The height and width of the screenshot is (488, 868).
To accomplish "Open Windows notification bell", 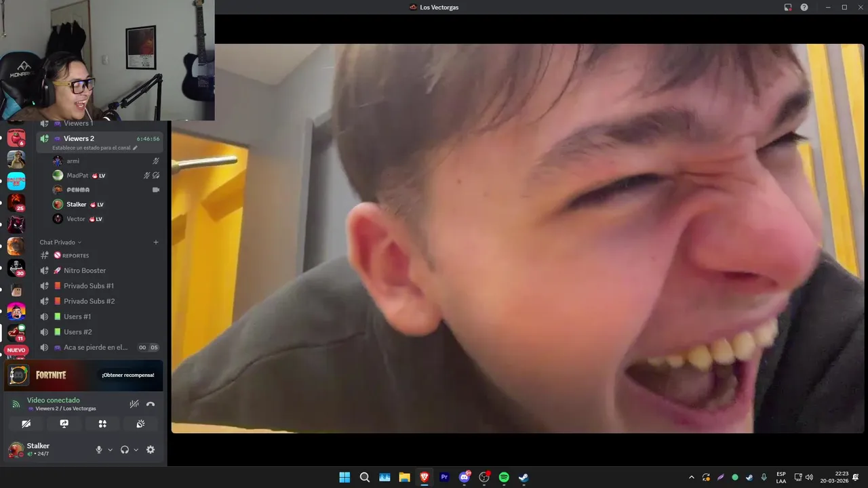I will point(856,477).
